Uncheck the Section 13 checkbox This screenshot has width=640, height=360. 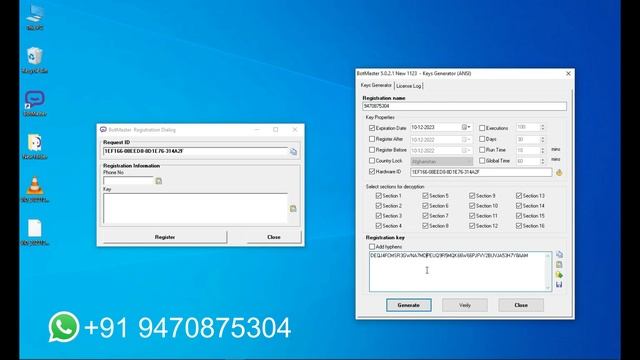pyautogui.click(x=519, y=196)
